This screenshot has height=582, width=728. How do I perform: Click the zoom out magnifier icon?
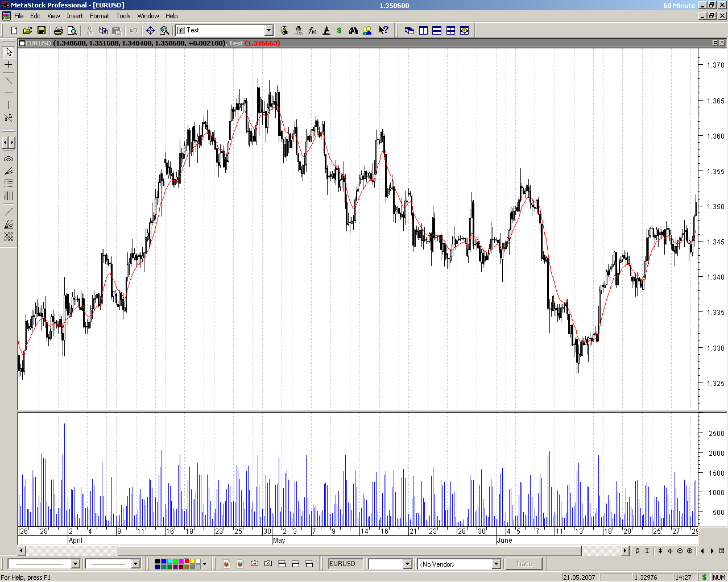point(680,551)
